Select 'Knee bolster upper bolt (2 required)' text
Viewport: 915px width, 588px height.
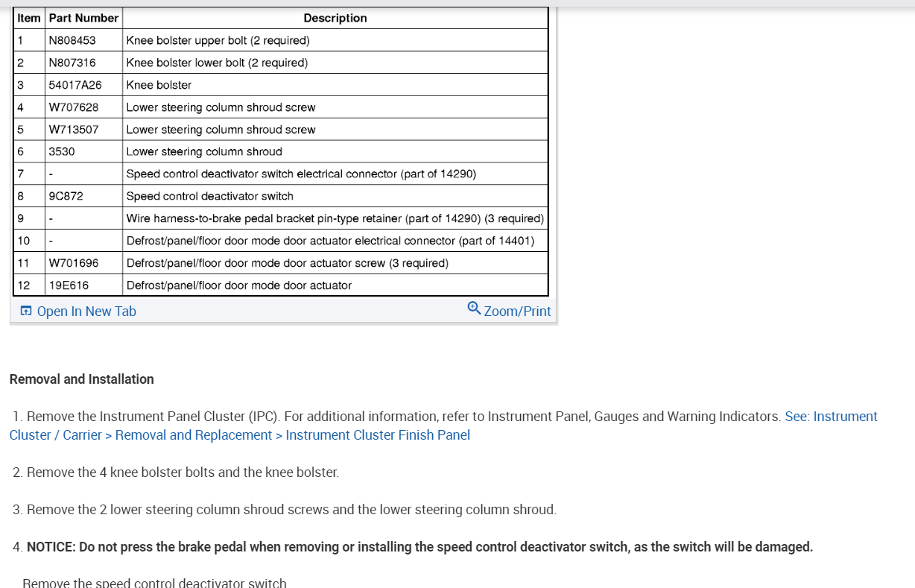click(x=218, y=40)
